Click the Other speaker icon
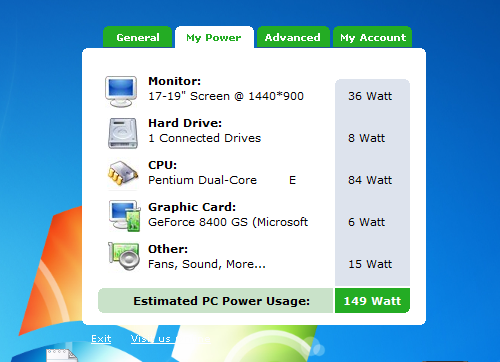The image size is (500, 362). 124,256
